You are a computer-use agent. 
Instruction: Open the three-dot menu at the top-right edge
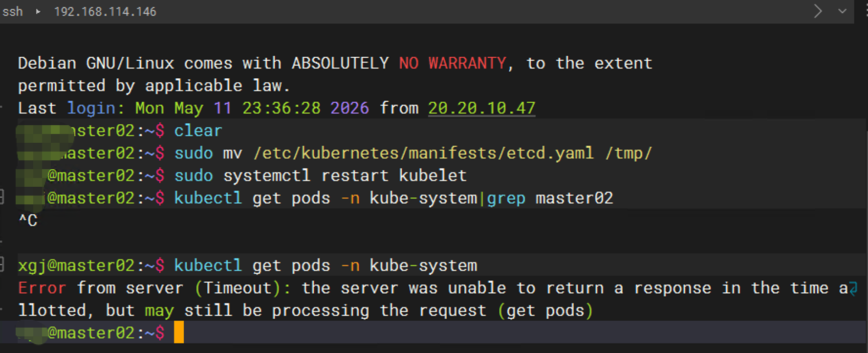[x=866, y=11]
